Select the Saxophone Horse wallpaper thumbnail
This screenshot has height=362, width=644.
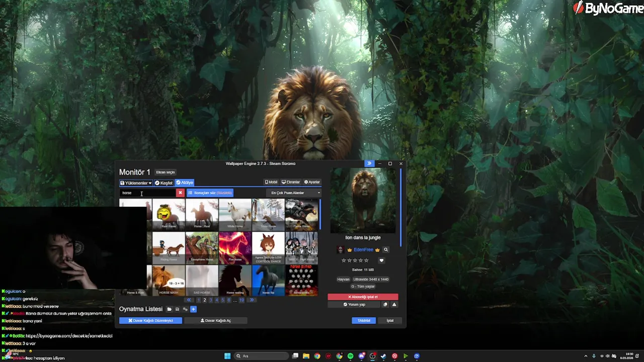(x=202, y=247)
